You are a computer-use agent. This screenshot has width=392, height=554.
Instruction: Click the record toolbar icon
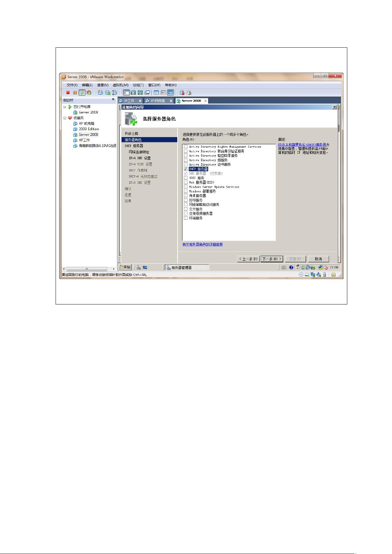[x=182, y=93]
